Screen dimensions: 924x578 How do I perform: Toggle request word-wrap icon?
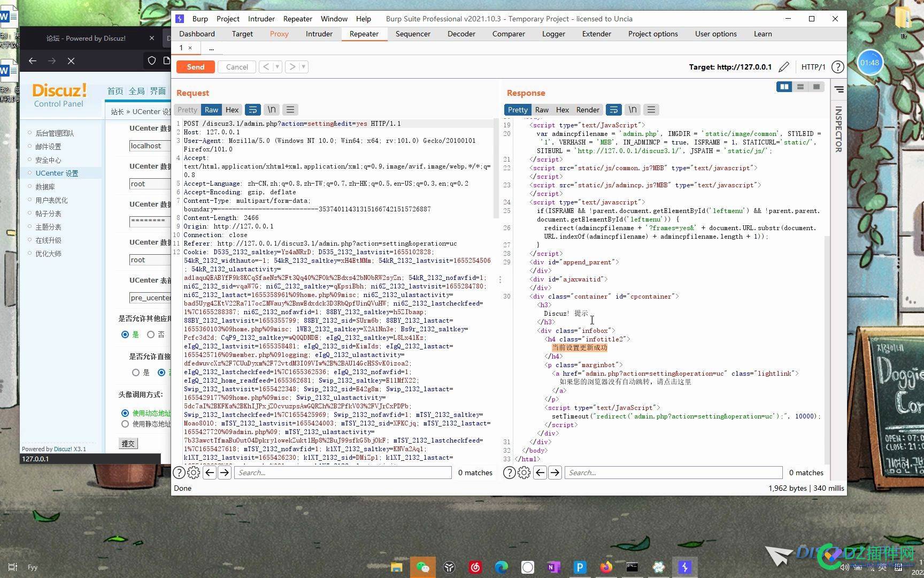tap(252, 110)
